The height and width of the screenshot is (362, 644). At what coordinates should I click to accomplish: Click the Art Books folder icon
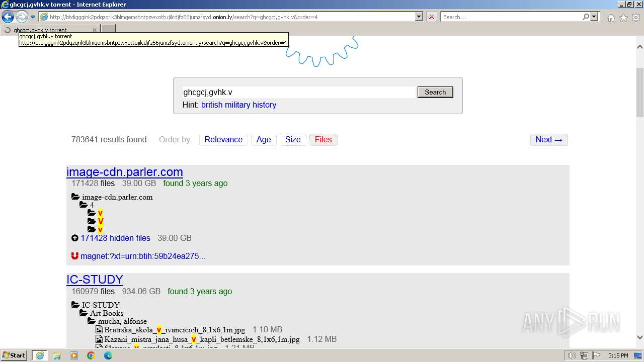pyautogui.click(x=84, y=313)
